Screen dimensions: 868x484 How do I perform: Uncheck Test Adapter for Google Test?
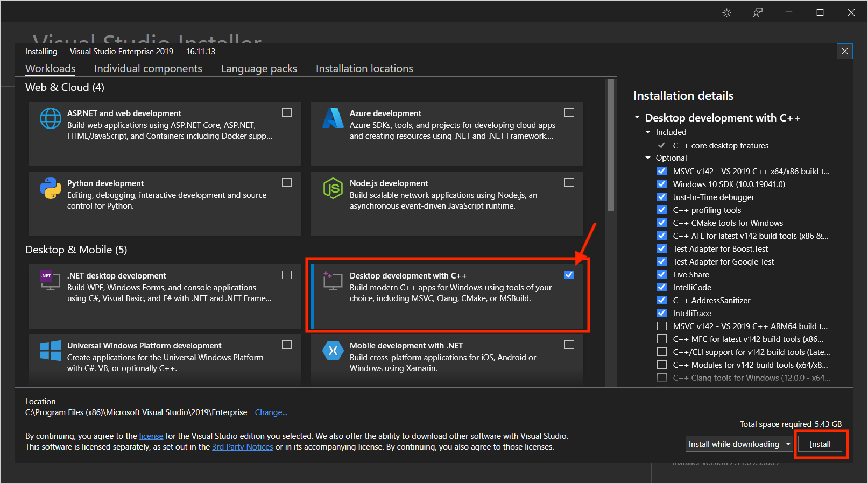(x=662, y=261)
